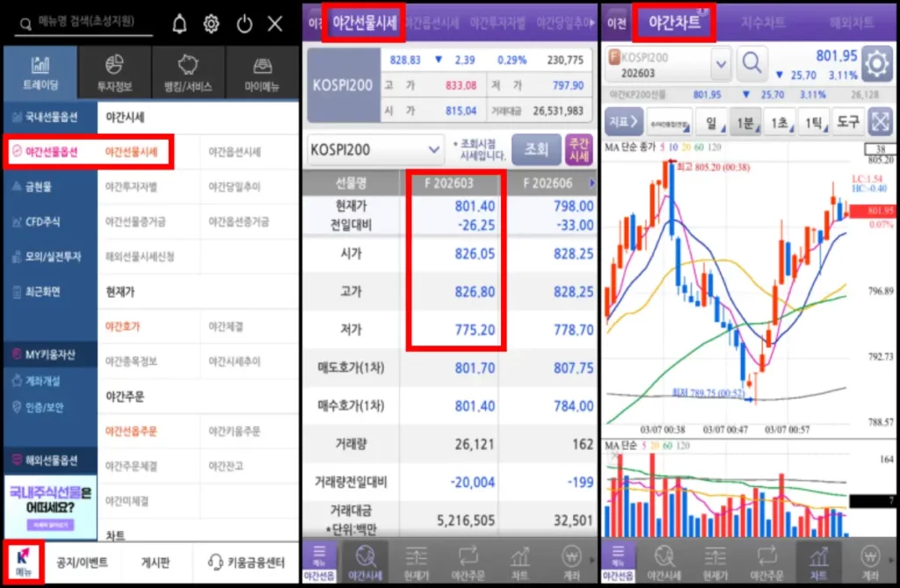Expand the chart with the fullscreen icon
900x588 pixels.
coord(881,123)
